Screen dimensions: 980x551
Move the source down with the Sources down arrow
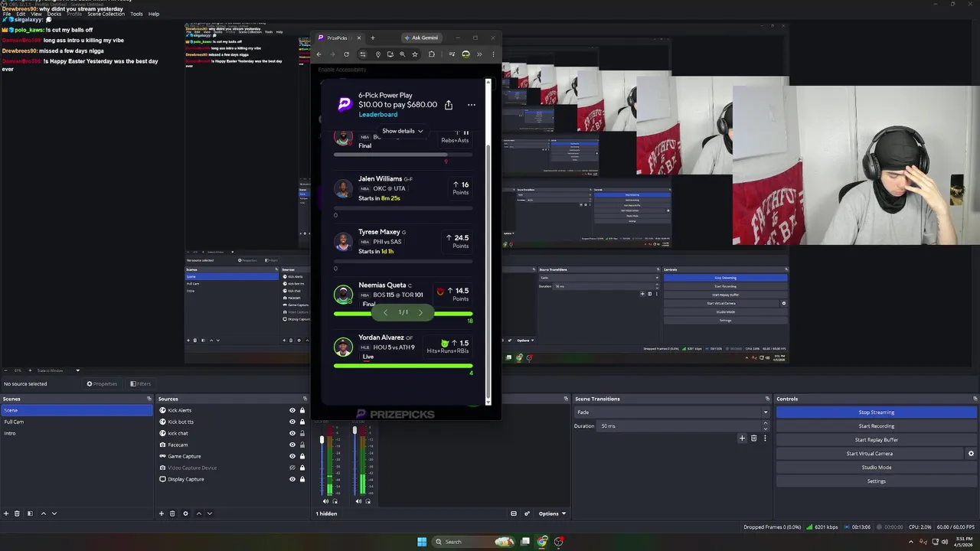click(x=209, y=514)
